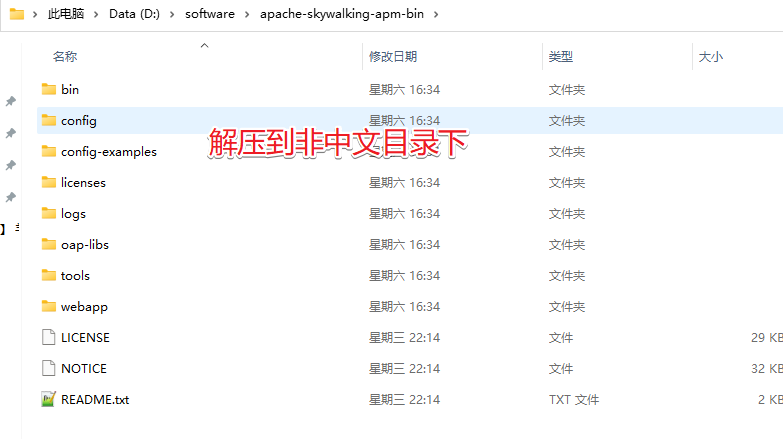This screenshot has height=439, width=783.
Task: Click the TXT 文件 type cell
Action: point(574,399)
